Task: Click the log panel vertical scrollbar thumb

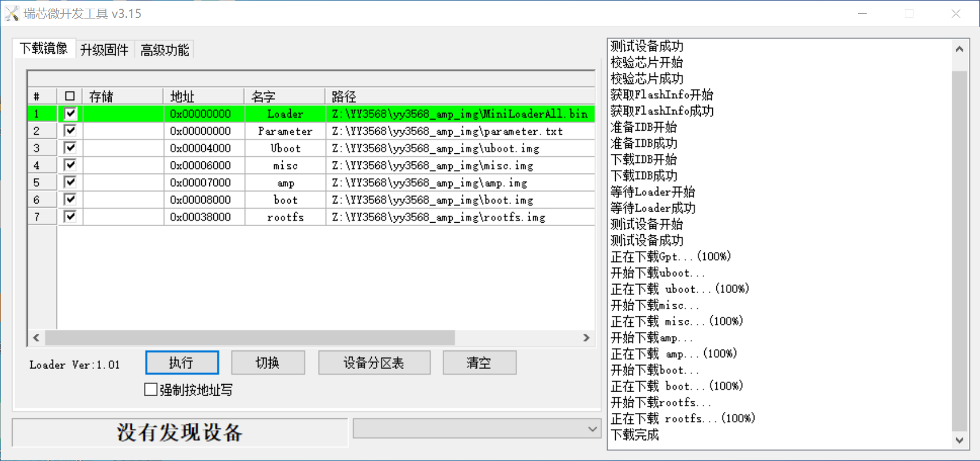Action: [959, 251]
